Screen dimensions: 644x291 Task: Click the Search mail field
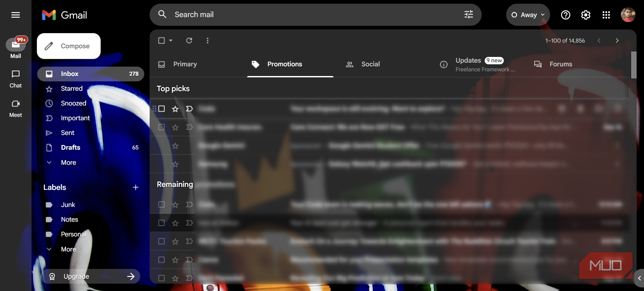pyautogui.click(x=315, y=15)
